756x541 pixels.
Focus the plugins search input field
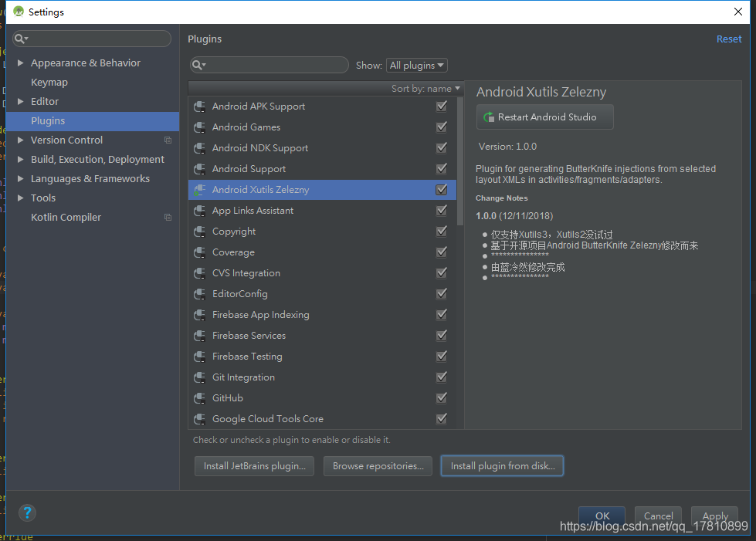269,65
